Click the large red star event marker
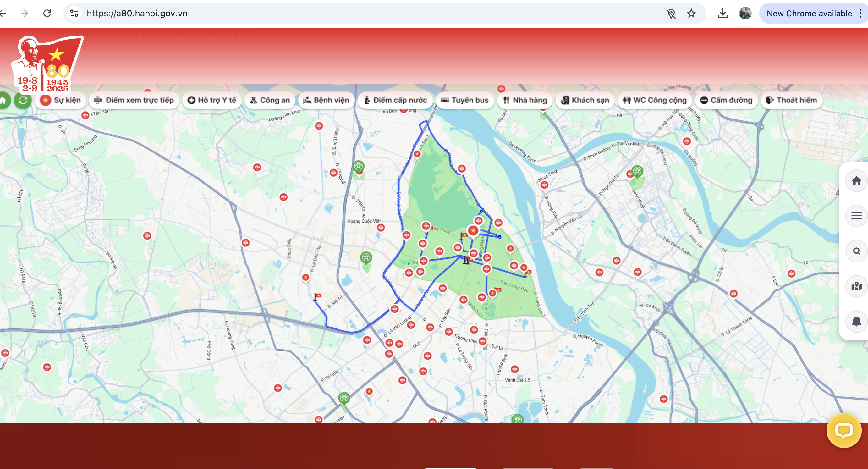The width and height of the screenshot is (868, 469). (473, 231)
